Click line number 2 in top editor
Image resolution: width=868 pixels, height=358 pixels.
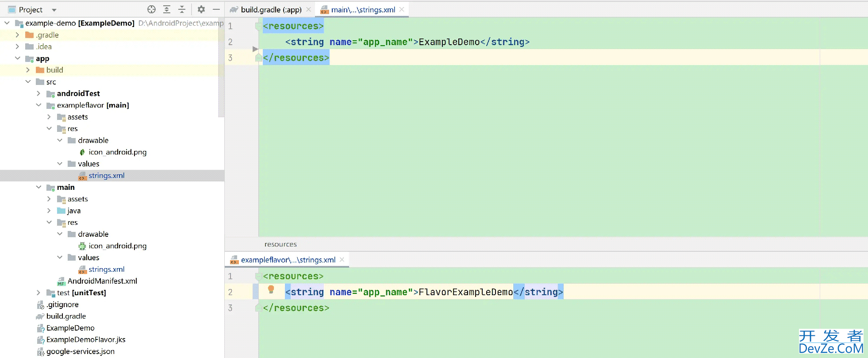click(x=230, y=42)
